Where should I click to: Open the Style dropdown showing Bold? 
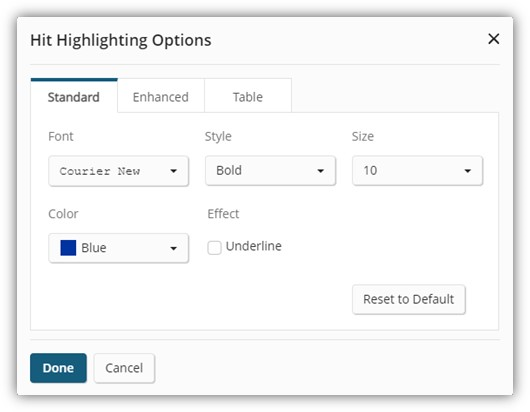pos(270,171)
